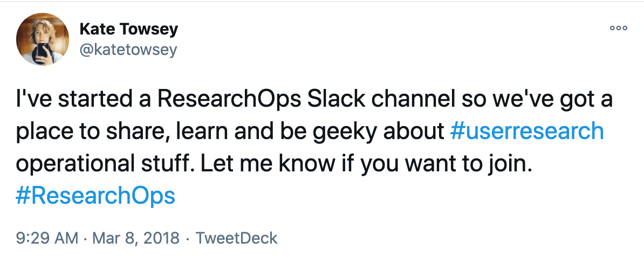Click the TweetDeck source label
Viewport: 644px width, 263px height.
pos(236,238)
